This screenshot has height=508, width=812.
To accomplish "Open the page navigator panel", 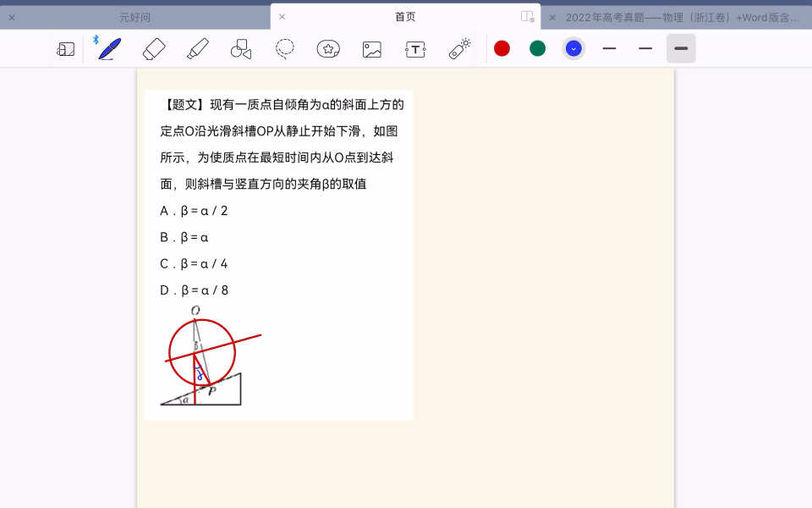I will click(x=66, y=49).
